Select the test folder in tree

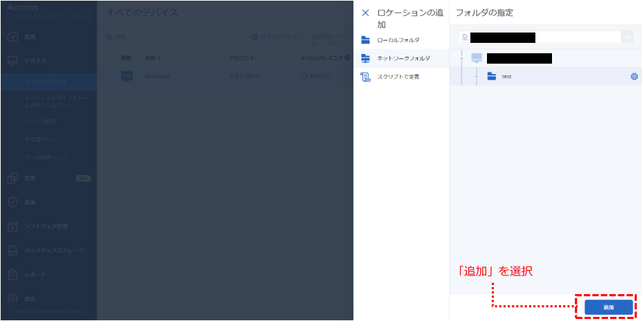click(x=507, y=76)
